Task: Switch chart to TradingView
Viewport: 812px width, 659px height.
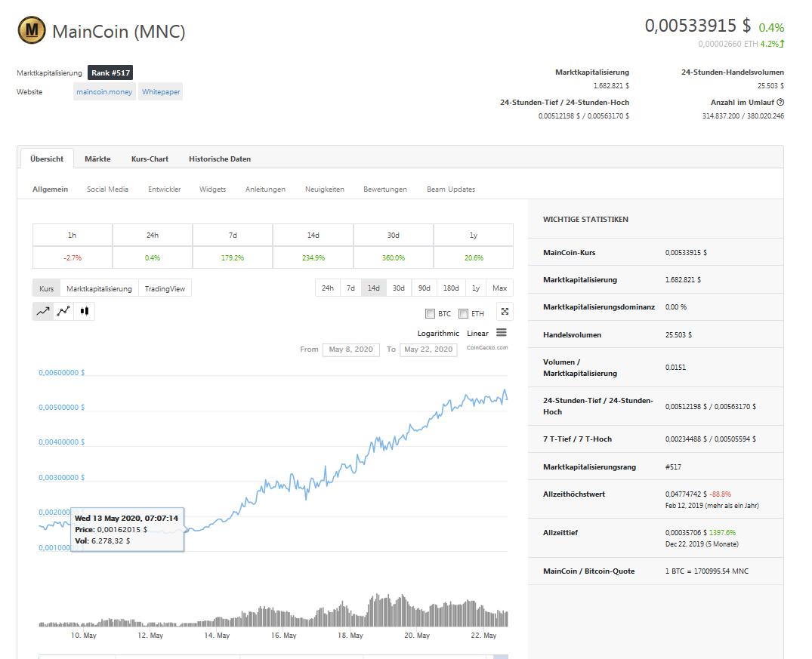Action: coord(165,288)
